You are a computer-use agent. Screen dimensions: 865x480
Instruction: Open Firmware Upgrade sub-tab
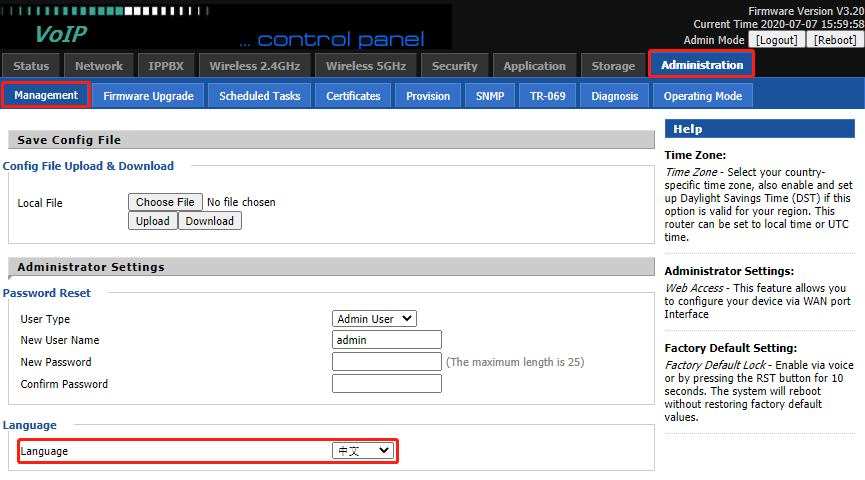click(x=148, y=96)
